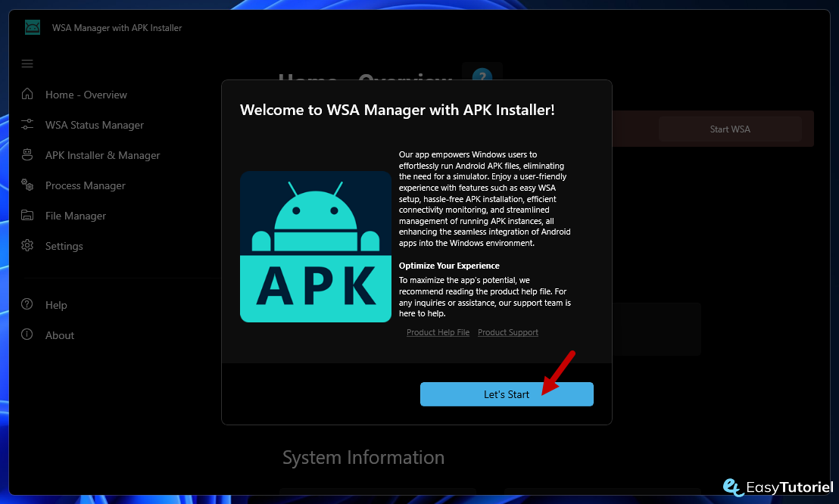Click the gears icon for Process Manager
The image size is (839, 504).
pyautogui.click(x=27, y=185)
